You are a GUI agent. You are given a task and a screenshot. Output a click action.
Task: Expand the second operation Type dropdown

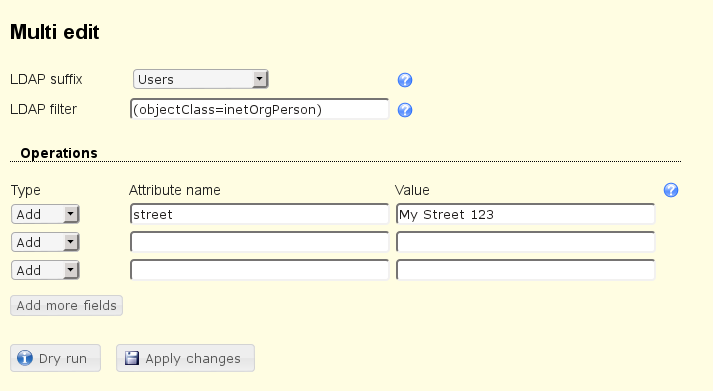tap(45, 242)
